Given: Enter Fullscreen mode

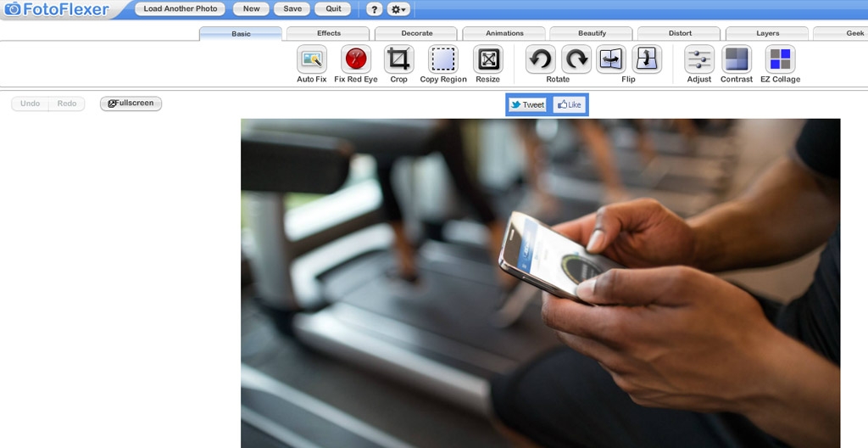Looking at the screenshot, I should tap(131, 104).
